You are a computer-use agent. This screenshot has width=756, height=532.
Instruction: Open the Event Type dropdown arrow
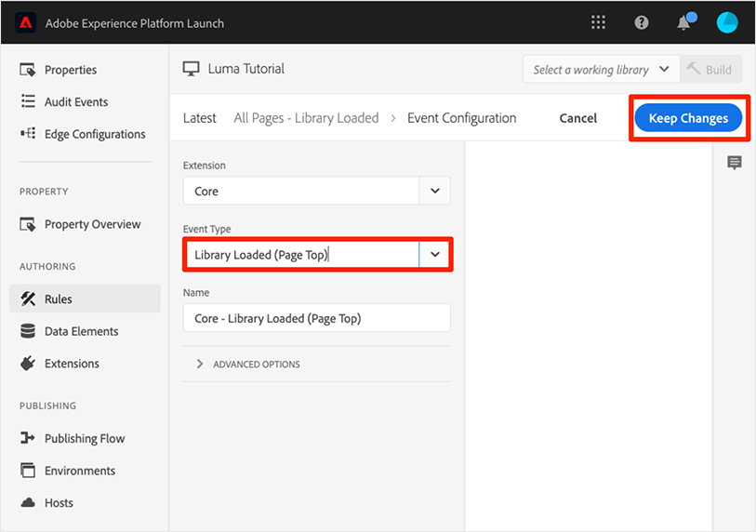435,254
